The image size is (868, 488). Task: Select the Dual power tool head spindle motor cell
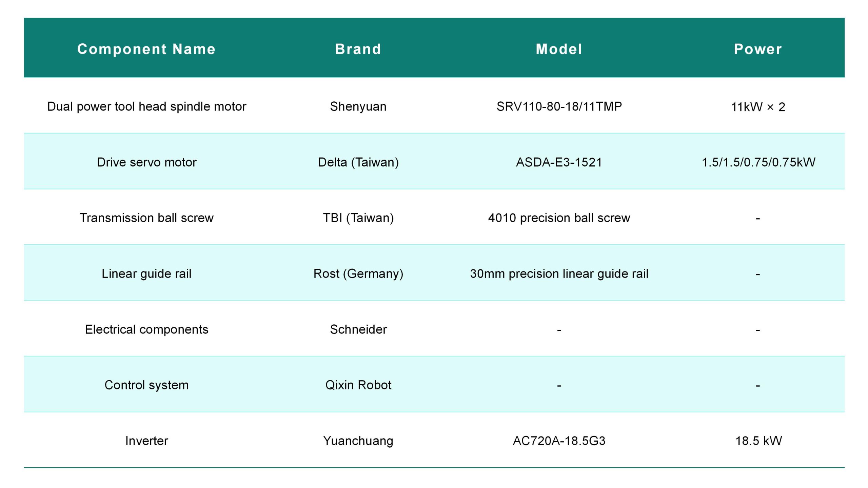[146, 106]
